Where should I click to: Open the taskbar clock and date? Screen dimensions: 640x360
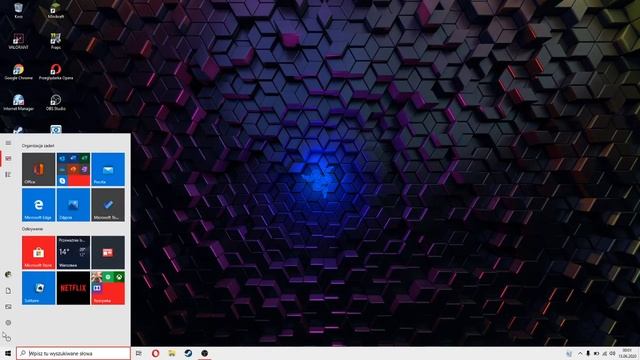pos(627,353)
